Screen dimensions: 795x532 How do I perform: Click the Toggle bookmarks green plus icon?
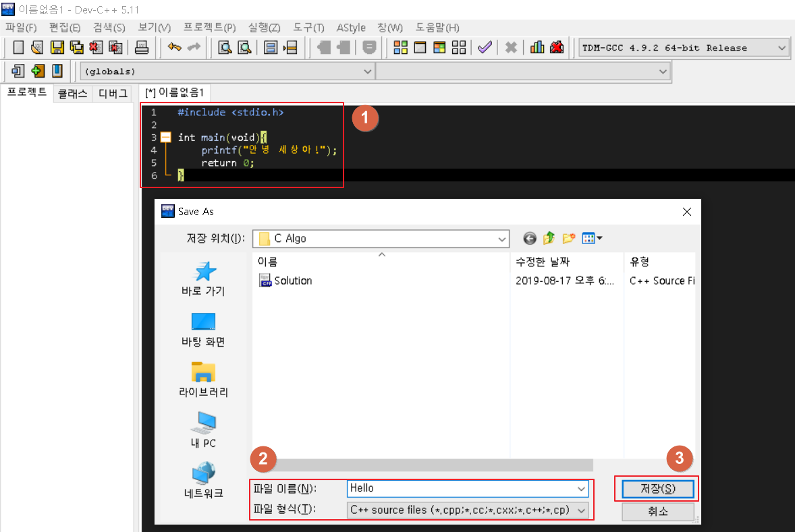38,71
